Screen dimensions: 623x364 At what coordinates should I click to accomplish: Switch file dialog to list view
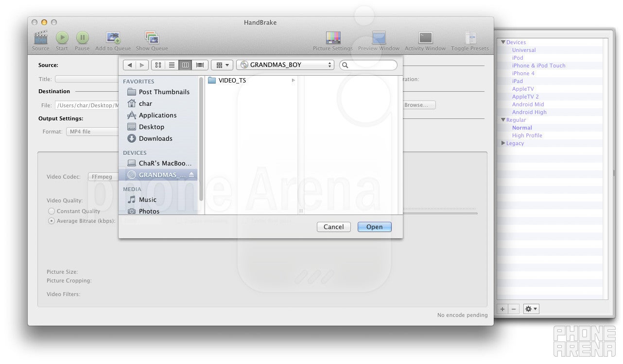click(172, 65)
